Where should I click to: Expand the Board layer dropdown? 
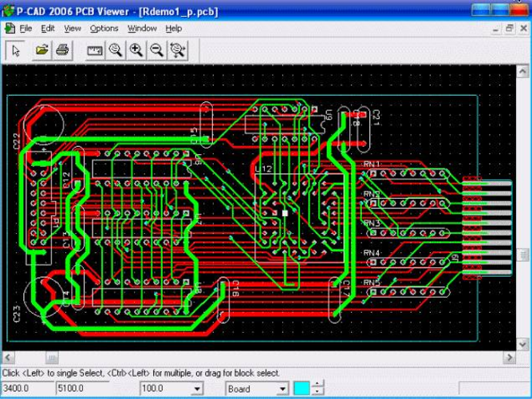click(282, 389)
